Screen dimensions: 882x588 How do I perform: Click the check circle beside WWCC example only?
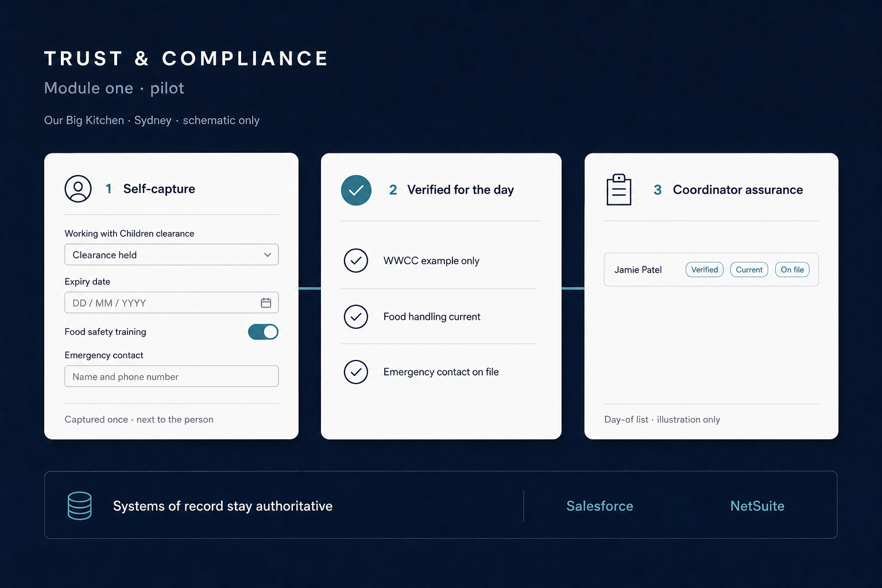pos(356,261)
